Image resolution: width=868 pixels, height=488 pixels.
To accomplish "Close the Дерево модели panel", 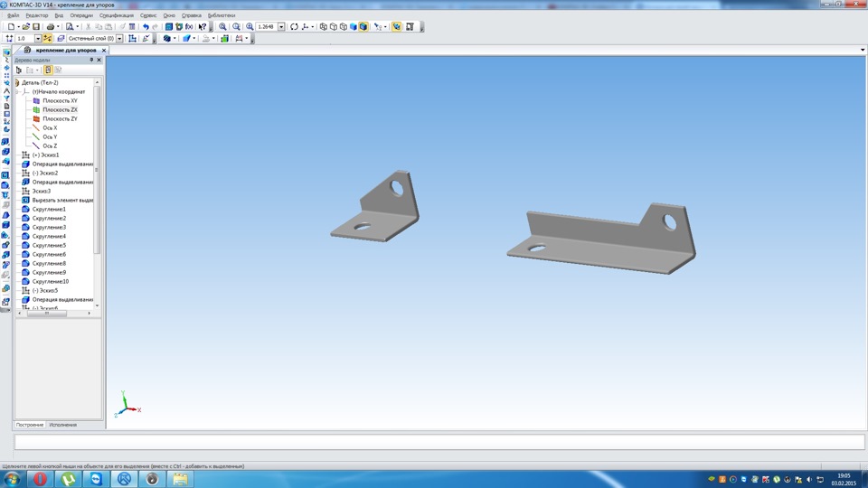I will point(99,60).
